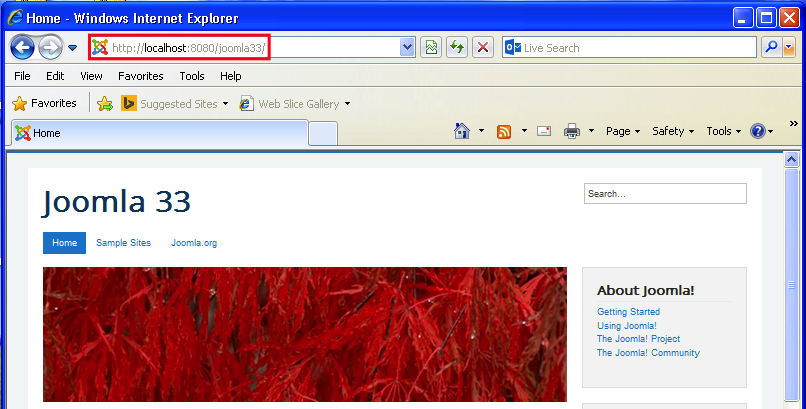Click the red leaves banner image

tap(305, 334)
